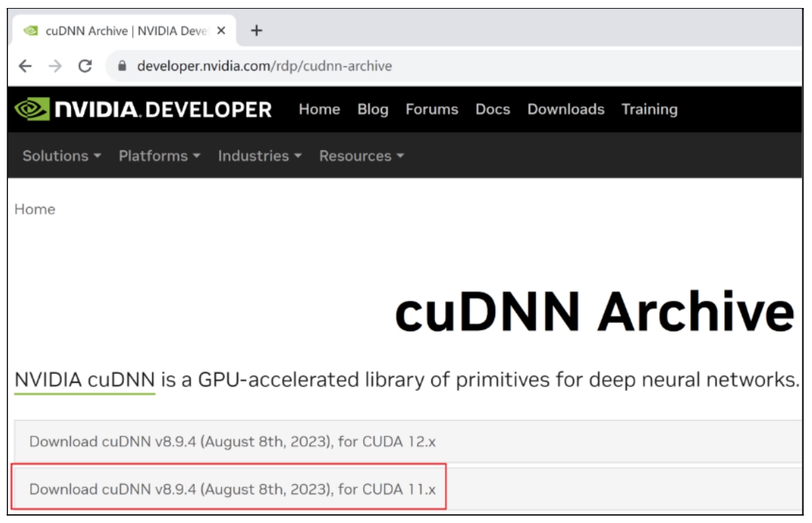Expand the Platforms dropdown menu
The height and width of the screenshot is (523, 812).
pos(159,156)
